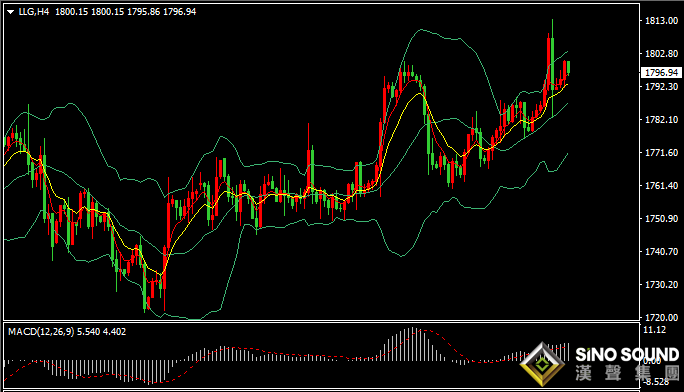Click the 1761.40 price axis label

pyautogui.click(x=661, y=186)
